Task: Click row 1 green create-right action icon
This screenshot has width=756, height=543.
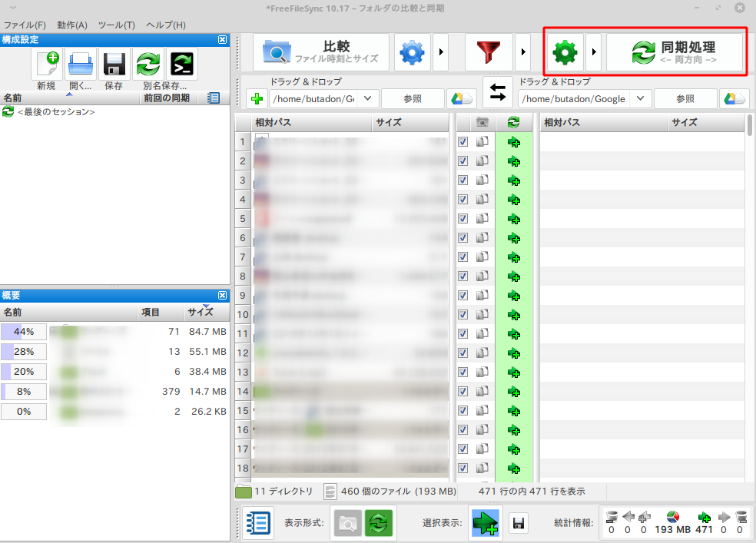Action: 514,142
